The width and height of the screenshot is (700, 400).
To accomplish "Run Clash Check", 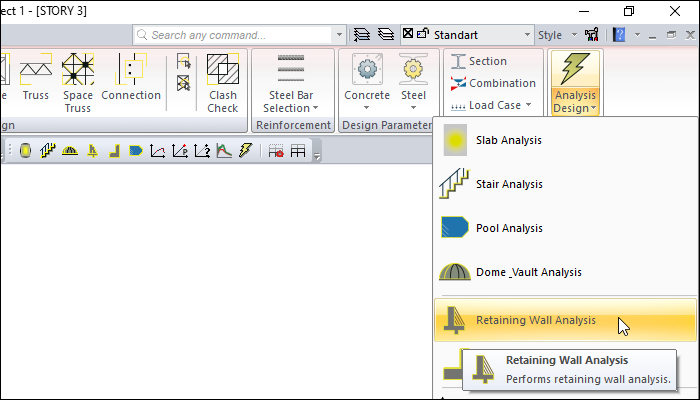I will (223, 83).
